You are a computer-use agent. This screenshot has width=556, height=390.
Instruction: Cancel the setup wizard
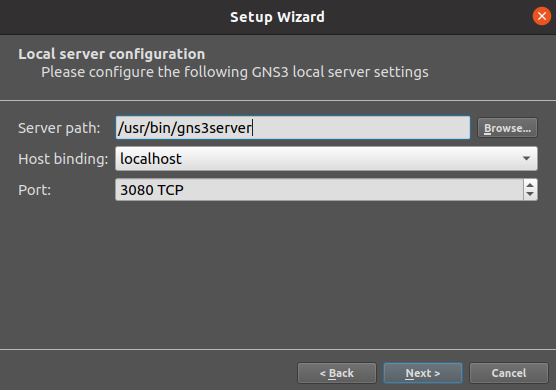[509, 373]
